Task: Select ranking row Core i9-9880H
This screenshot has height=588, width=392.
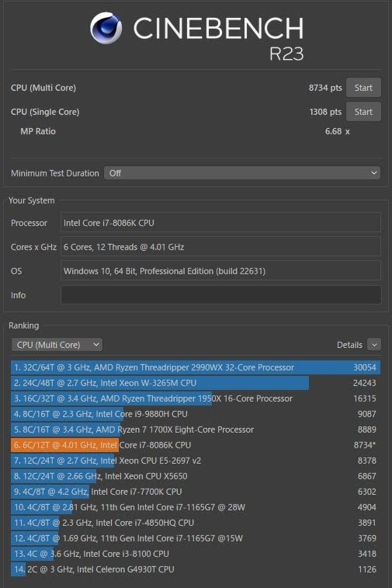Action: point(196,414)
